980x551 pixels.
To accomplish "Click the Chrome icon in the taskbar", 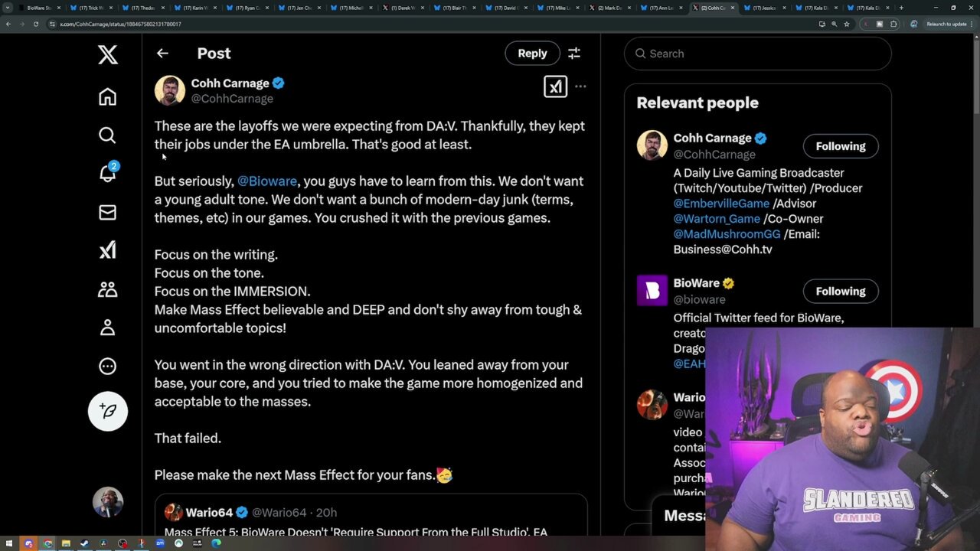I will pos(47,543).
